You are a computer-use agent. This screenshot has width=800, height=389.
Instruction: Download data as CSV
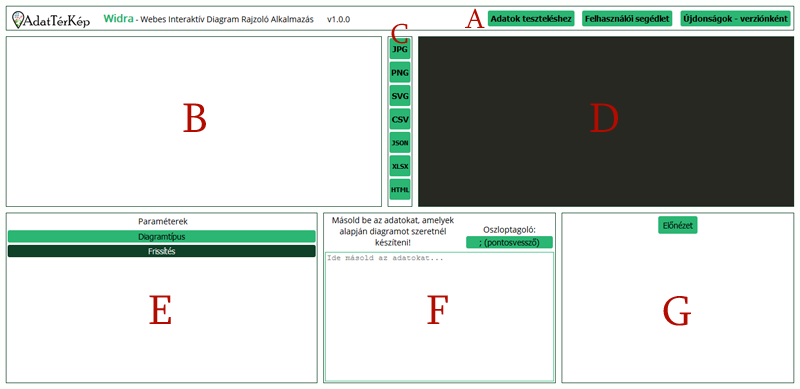click(400, 119)
